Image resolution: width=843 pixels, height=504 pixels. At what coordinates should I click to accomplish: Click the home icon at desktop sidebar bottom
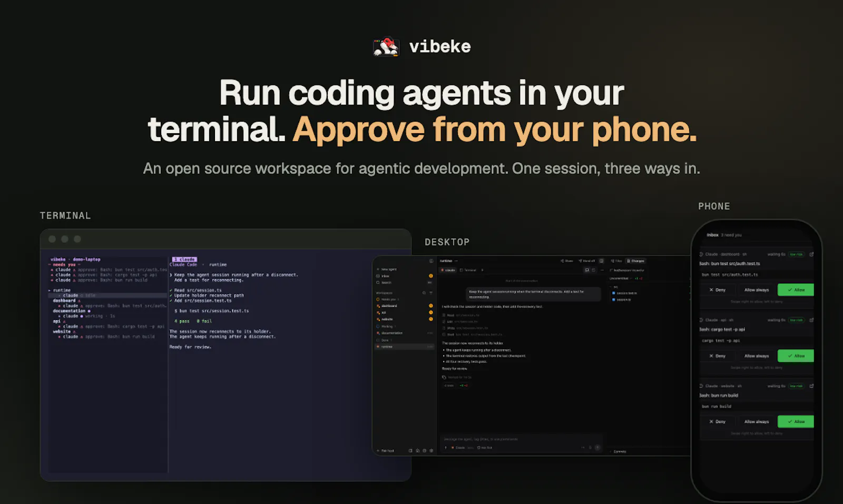(418, 451)
